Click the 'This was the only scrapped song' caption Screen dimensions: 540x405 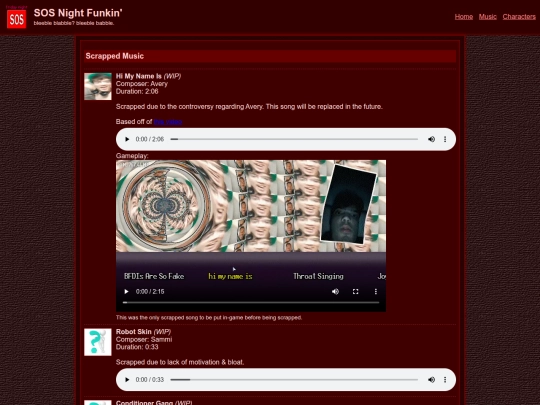coord(209,318)
